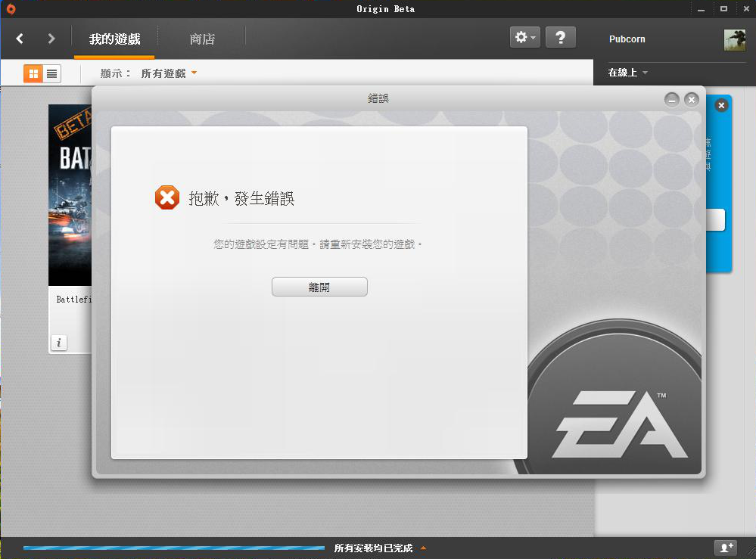Go forward with the right arrow
Image resolution: width=756 pixels, height=559 pixels.
51,39
